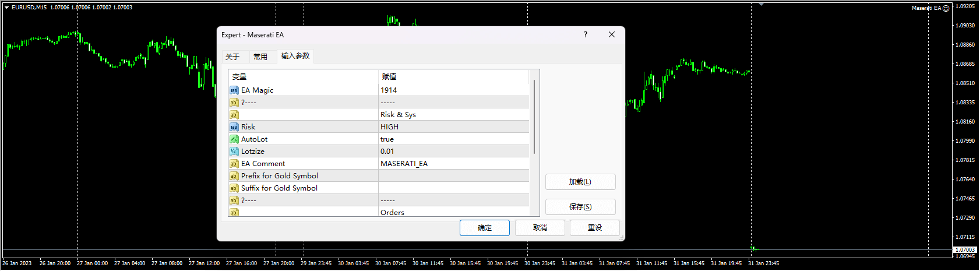Click the AutoLot boolean type icon
The image size is (980, 271).
point(234,139)
